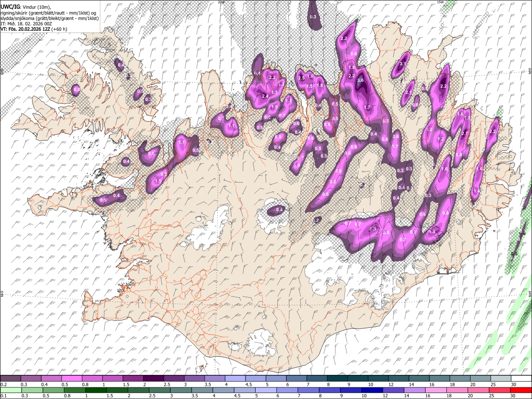532x399 pixels.
Task: Click the 'IT: Mið. 18. 02. 2026 00Z' line
Action: pos(26,24)
